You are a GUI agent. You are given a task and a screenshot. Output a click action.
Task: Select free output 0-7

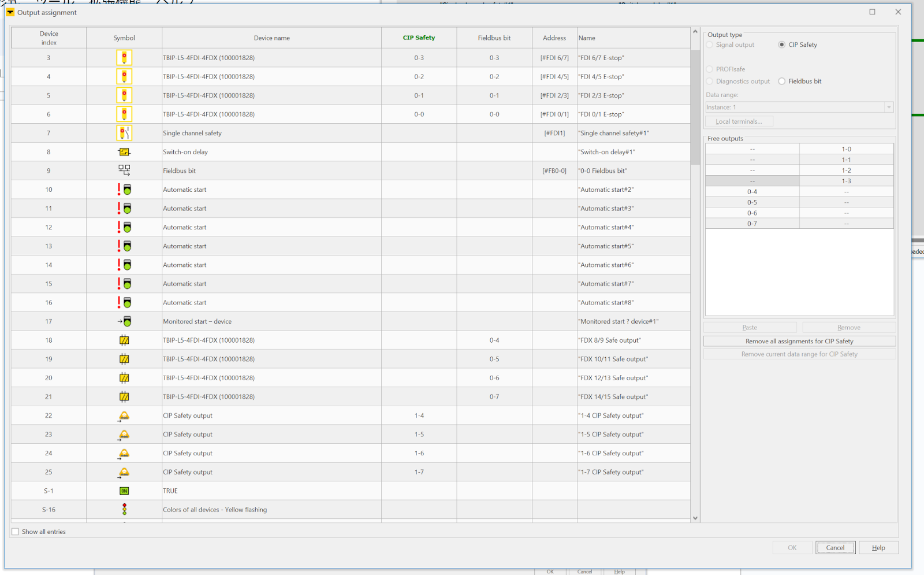pos(752,224)
